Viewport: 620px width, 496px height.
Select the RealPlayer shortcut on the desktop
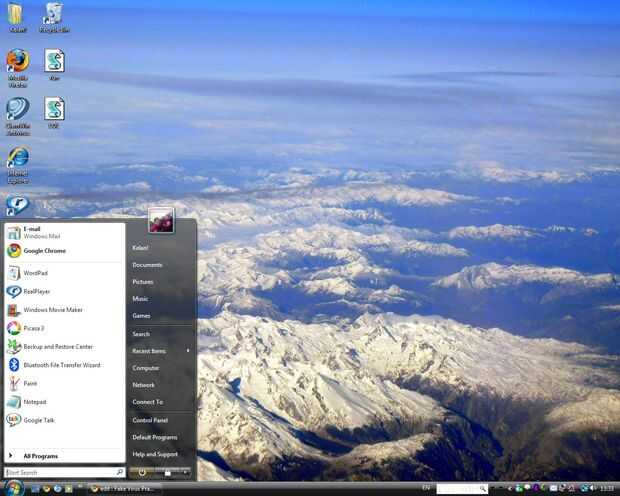coord(17,204)
